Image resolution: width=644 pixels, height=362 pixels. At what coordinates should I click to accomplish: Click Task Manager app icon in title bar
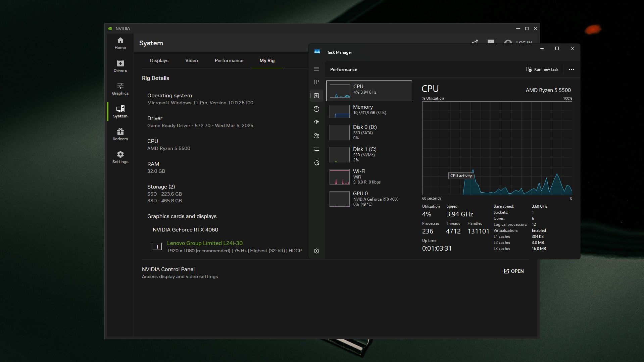click(x=317, y=52)
